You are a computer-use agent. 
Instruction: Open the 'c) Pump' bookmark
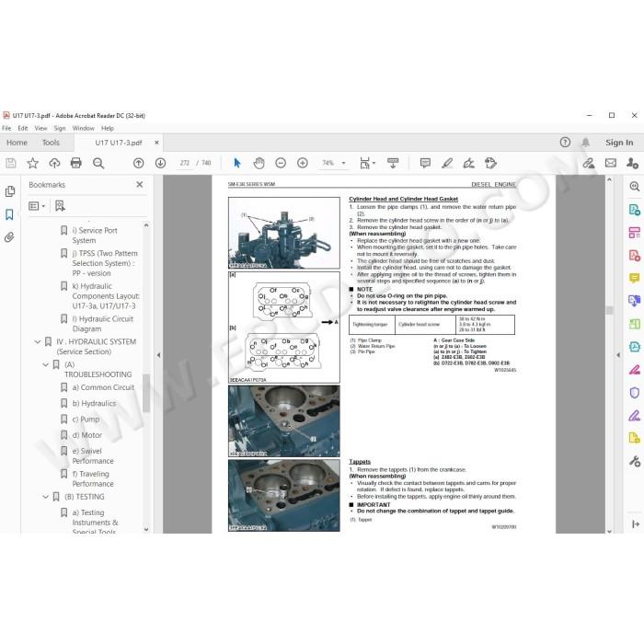coord(86,420)
